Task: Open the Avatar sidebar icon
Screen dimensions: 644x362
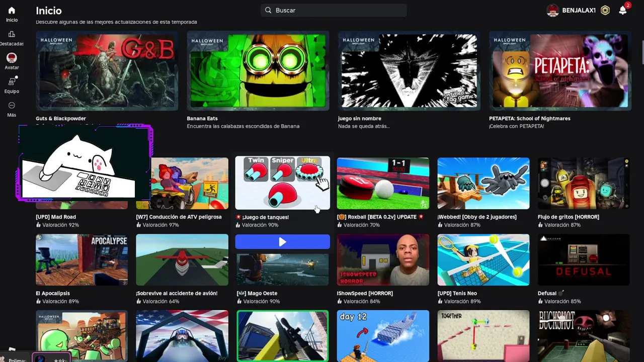Action: click(12, 58)
